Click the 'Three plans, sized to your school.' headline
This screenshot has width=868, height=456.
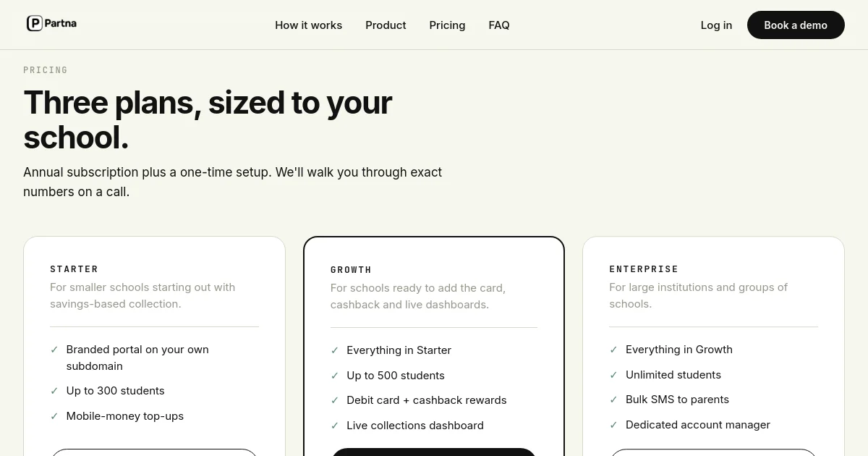(x=208, y=120)
